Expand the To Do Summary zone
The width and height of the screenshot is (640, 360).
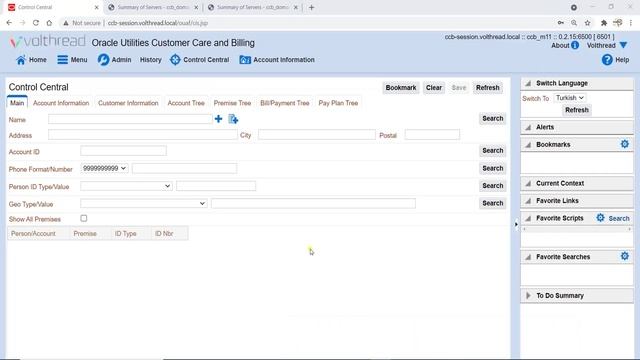coord(528,295)
